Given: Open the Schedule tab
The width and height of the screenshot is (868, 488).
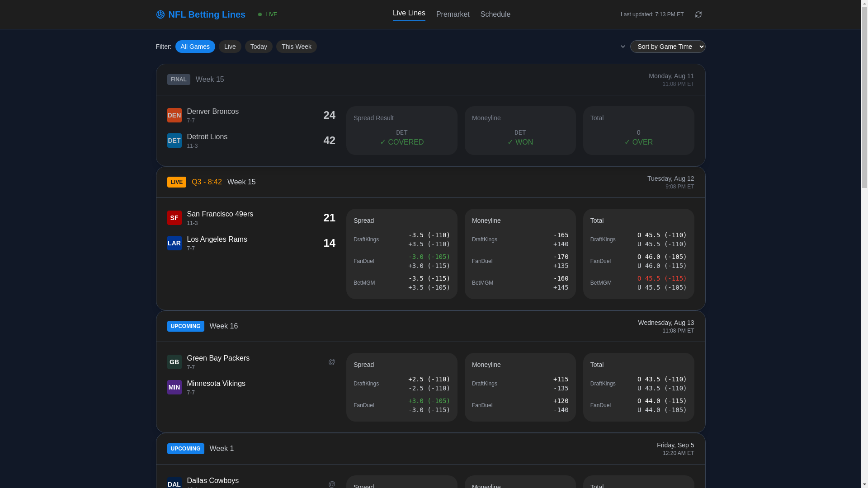Looking at the screenshot, I should pos(495,14).
